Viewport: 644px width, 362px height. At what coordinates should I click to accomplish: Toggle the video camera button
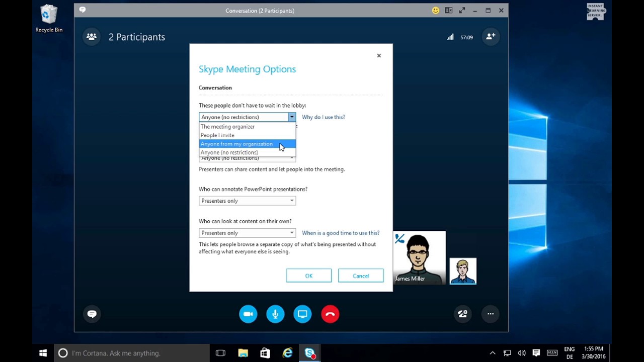[248, 314]
